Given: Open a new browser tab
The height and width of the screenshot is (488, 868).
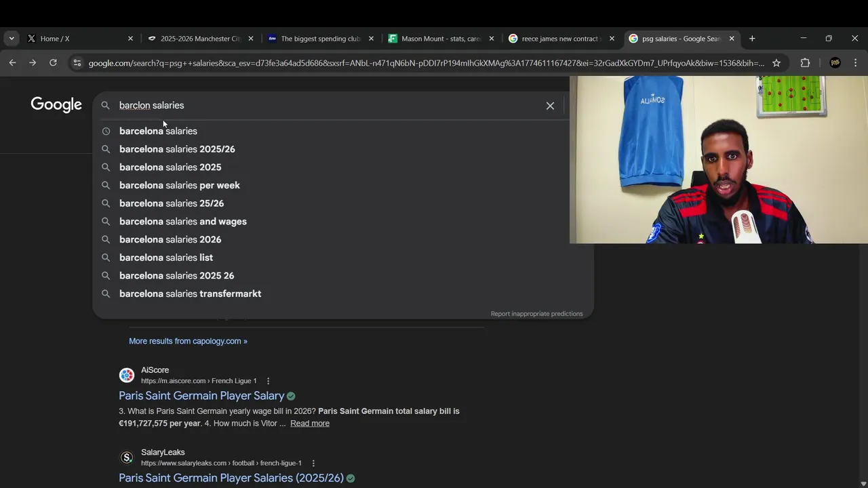Looking at the screenshot, I should [x=752, y=39].
